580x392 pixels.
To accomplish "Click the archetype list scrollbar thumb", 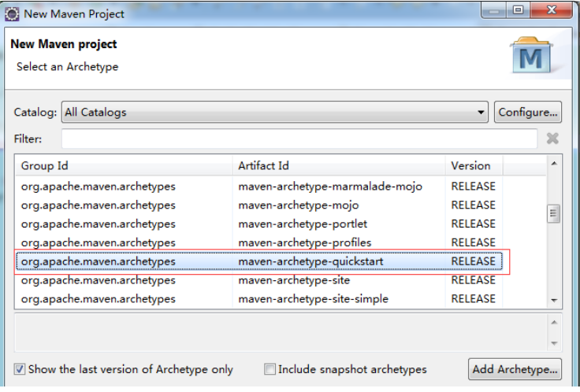I will click(553, 213).
